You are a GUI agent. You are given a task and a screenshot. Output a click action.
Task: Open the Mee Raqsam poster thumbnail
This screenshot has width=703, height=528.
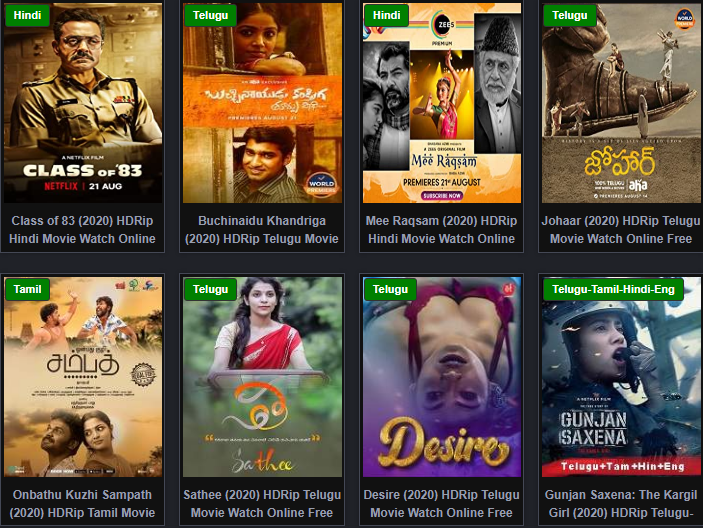442,103
